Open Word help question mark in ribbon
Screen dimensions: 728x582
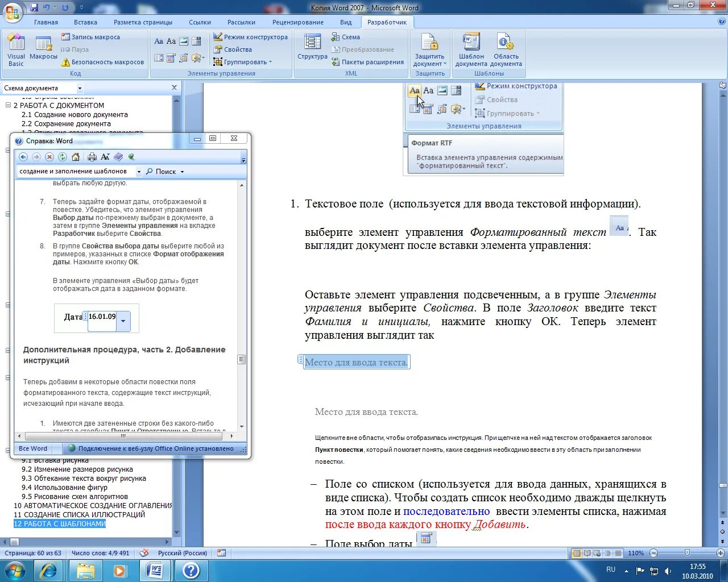coord(722,22)
